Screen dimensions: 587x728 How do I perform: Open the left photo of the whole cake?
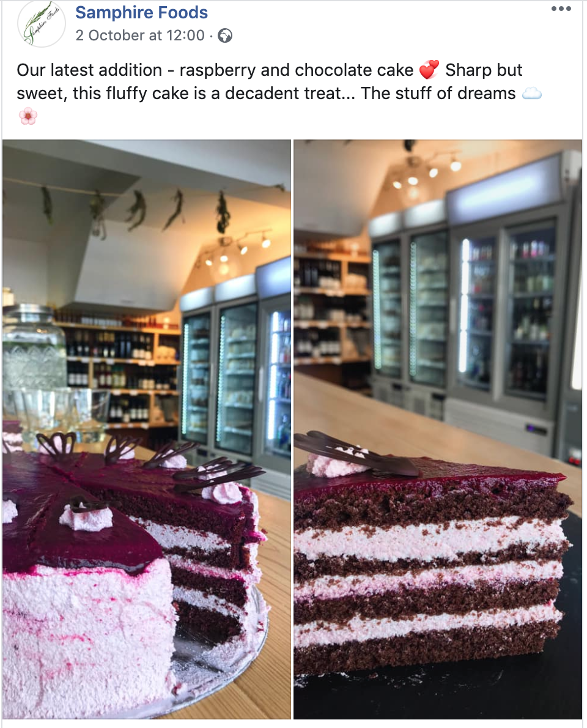point(147,429)
